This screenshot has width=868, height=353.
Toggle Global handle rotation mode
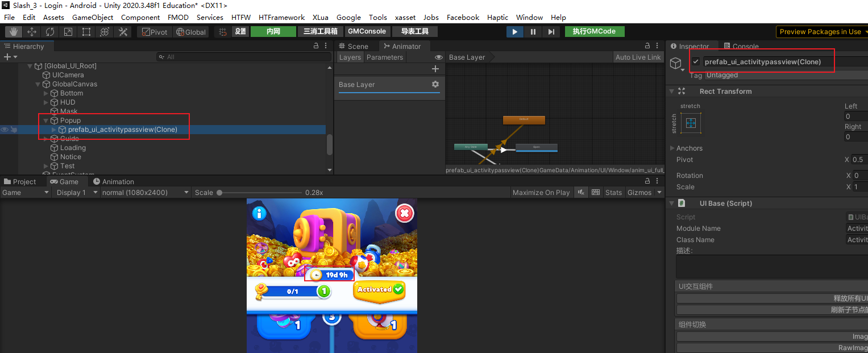[191, 32]
